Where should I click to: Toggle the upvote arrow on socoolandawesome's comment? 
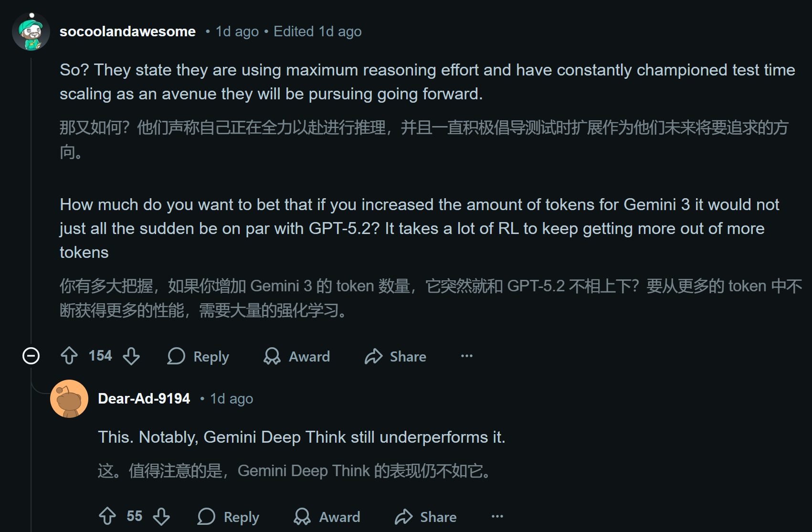[x=70, y=356]
